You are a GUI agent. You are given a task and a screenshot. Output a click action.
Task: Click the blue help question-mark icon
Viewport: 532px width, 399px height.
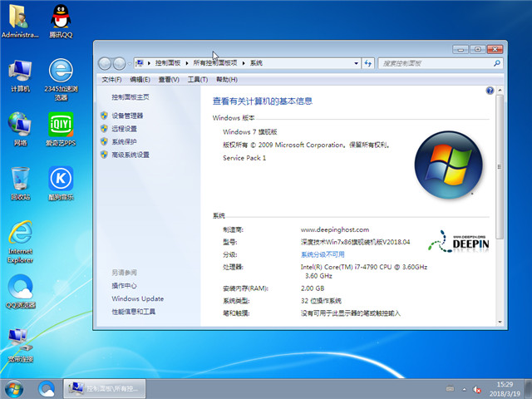(490, 91)
